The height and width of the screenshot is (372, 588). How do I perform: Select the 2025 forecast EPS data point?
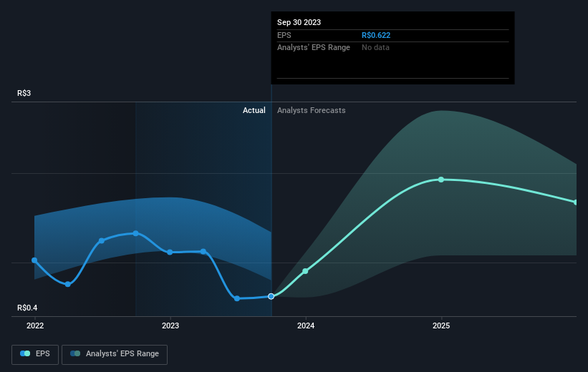click(441, 180)
